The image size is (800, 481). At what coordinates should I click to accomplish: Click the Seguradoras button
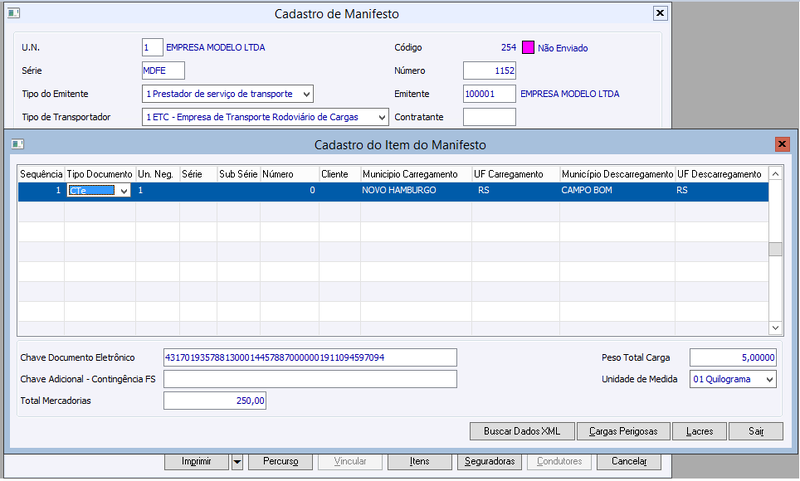pos(489,462)
